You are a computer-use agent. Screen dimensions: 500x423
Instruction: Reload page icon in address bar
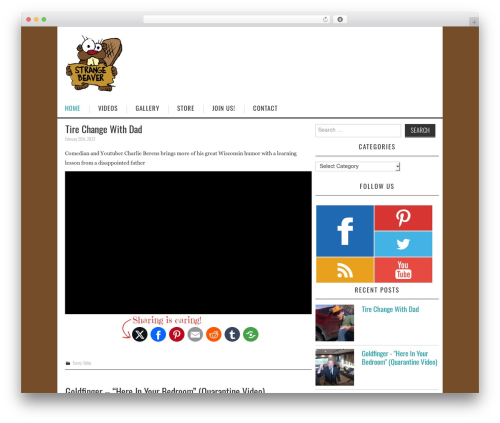(325, 20)
